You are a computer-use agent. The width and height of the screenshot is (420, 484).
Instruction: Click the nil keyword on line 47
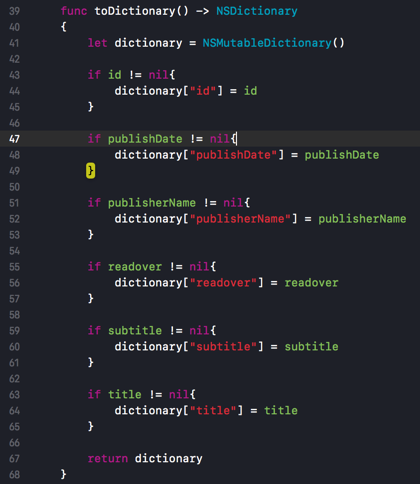pos(220,139)
